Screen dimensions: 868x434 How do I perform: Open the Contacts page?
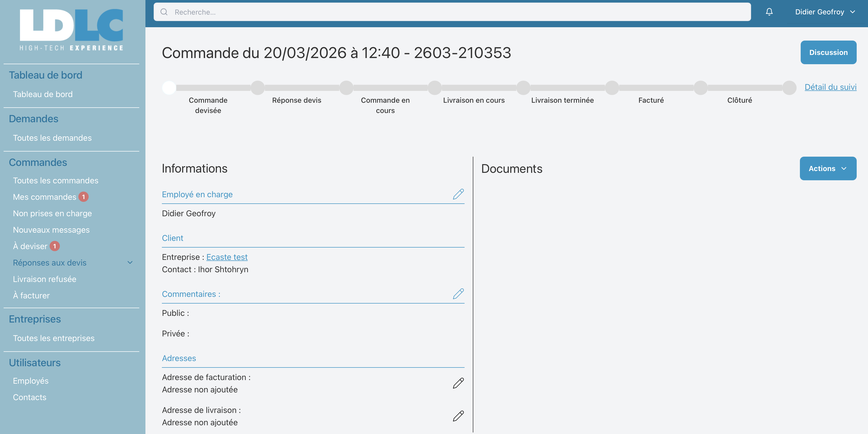[30, 397]
